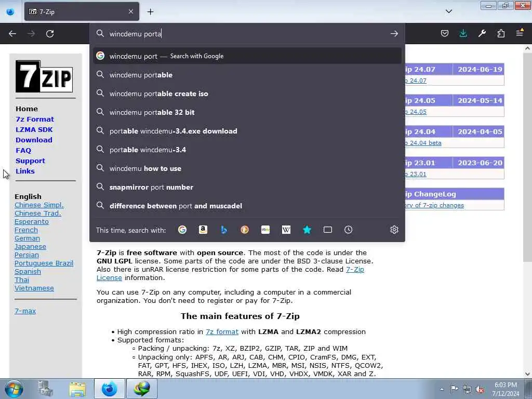Screen dimensions: 532x399
Task: Open the 24.04 beta news link
Action: pos(423,143)
